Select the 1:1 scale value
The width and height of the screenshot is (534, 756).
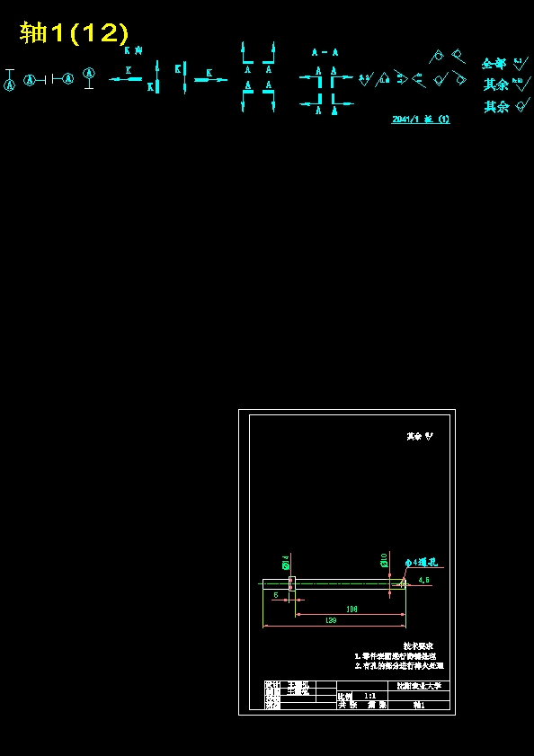point(370,696)
